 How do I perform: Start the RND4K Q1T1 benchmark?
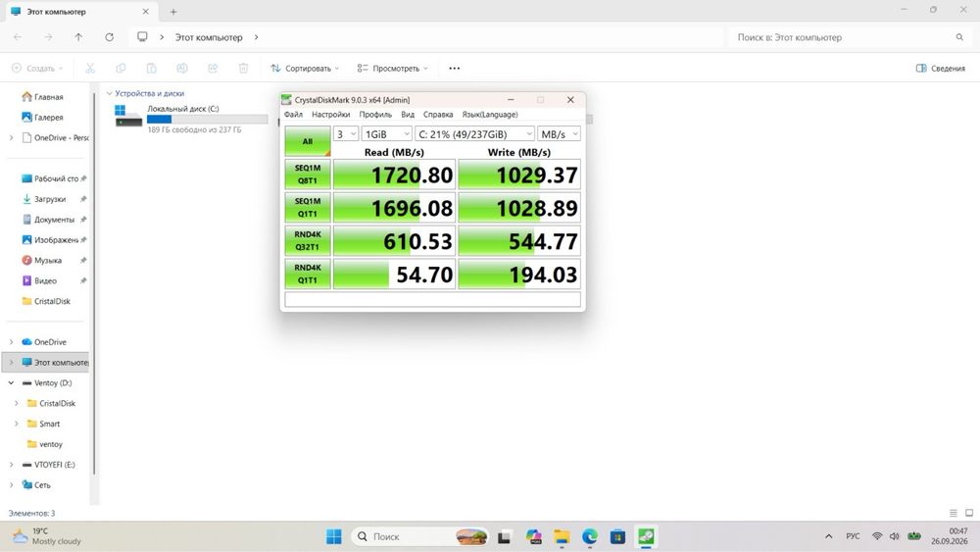pos(308,274)
